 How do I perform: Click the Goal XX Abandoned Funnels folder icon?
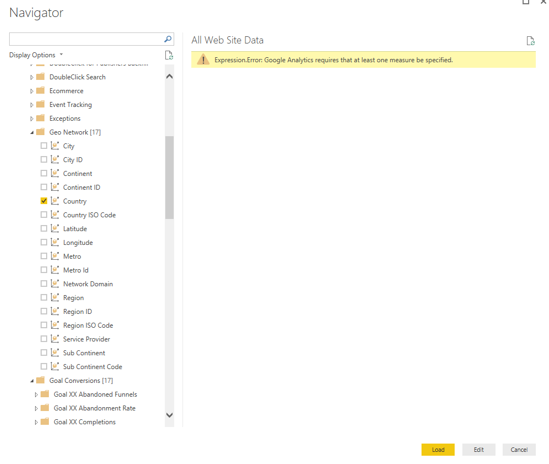coord(45,394)
